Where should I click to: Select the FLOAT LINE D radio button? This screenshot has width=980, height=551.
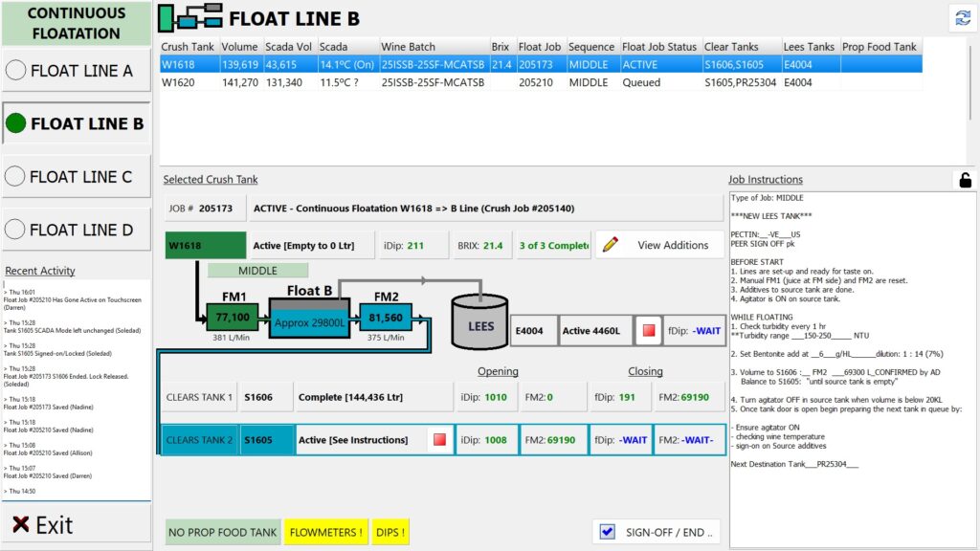point(14,230)
